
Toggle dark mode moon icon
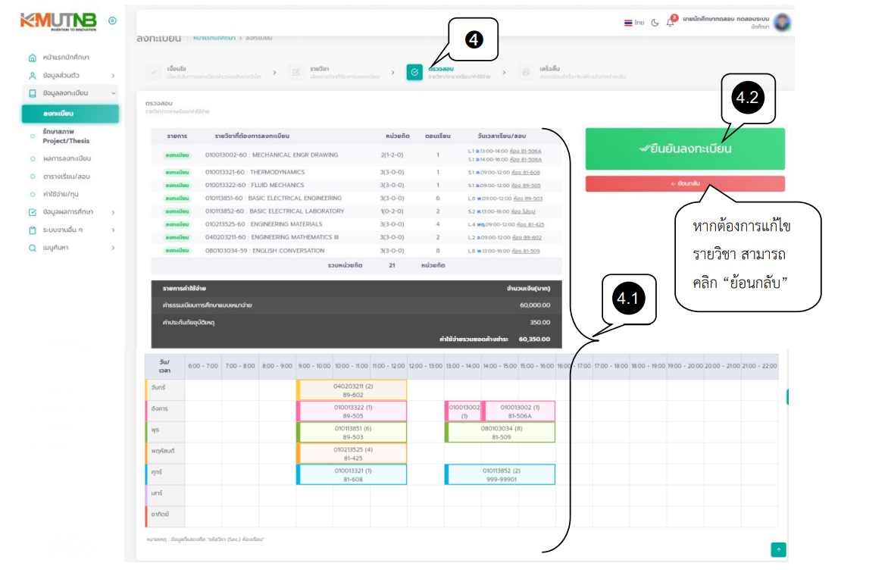coord(655,23)
